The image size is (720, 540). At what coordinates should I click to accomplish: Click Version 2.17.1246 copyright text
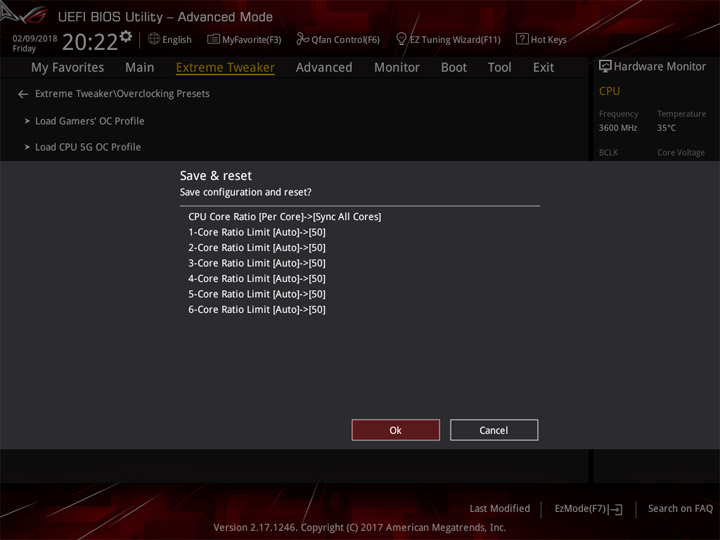[360, 527]
